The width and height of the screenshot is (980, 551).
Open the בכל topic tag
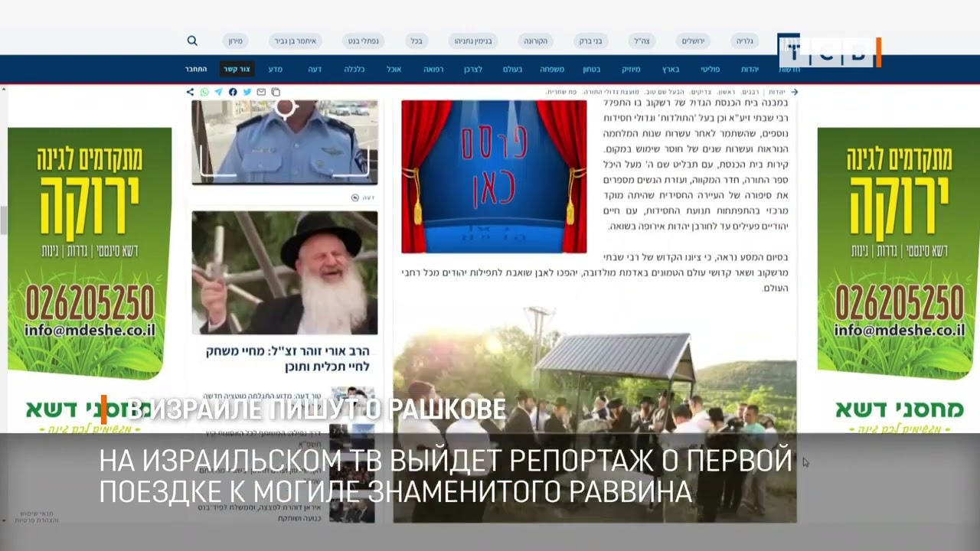(416, 41)
